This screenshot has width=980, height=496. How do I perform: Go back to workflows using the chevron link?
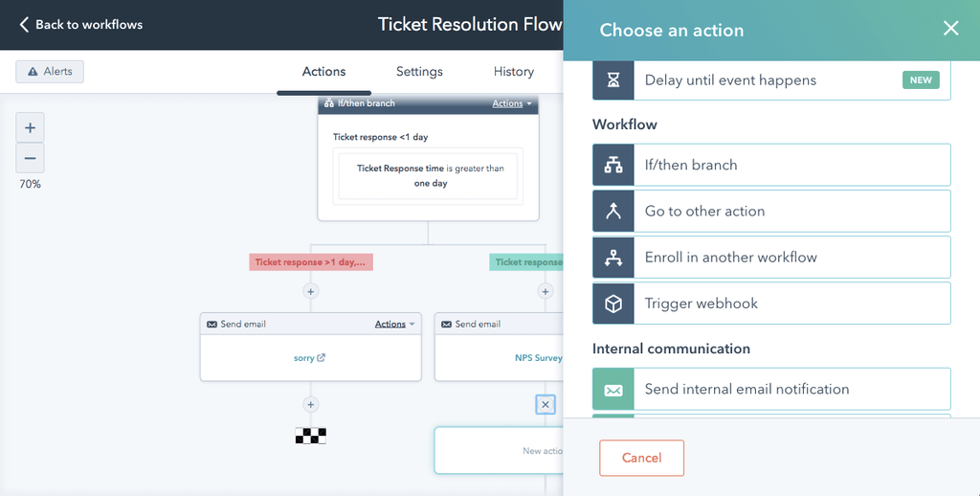[81, 24]
